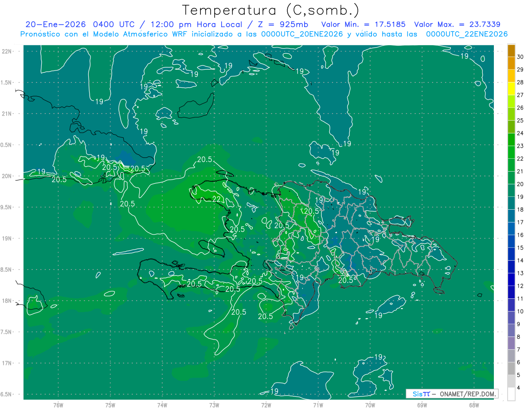532x411 pixels.
Task: Click the purple swatch between 7 and 8
Action: (x=511, y=343)
